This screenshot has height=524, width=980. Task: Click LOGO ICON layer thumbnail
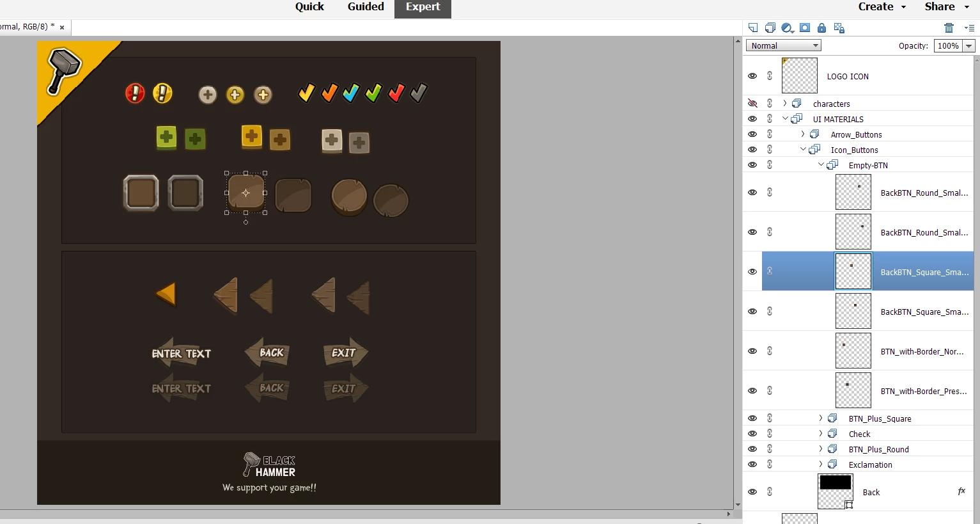coord(800,75)
